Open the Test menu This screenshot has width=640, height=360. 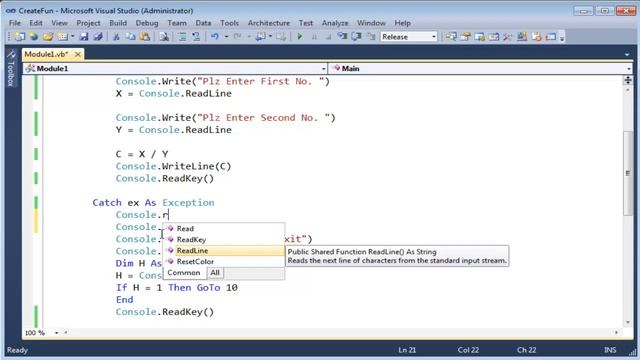(305, 23)
